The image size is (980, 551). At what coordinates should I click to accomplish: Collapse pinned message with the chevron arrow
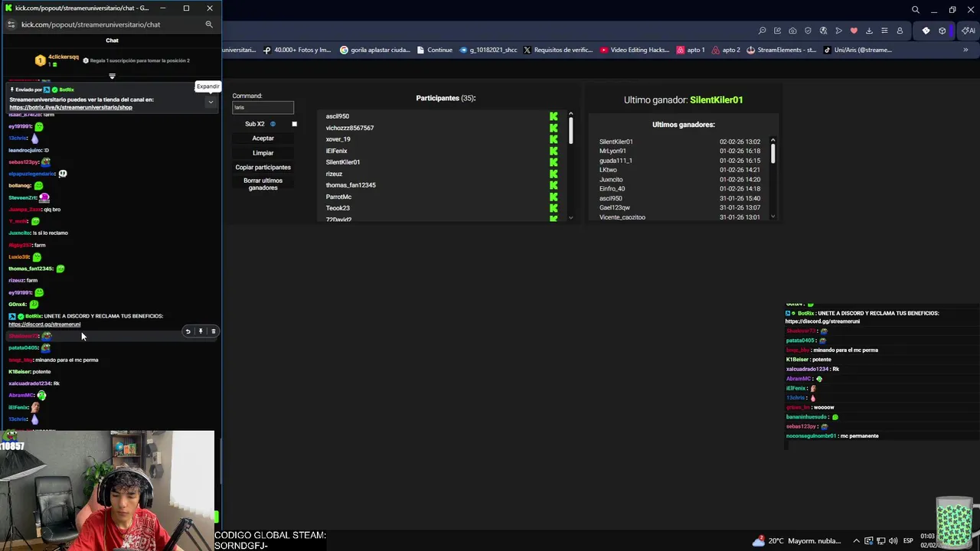(x=211, y=102)
